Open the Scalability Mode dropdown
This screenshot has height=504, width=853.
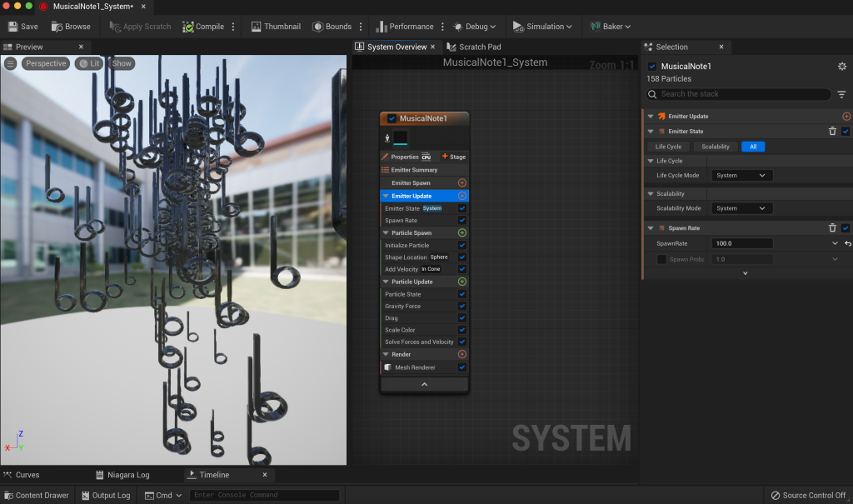[741, 208]
